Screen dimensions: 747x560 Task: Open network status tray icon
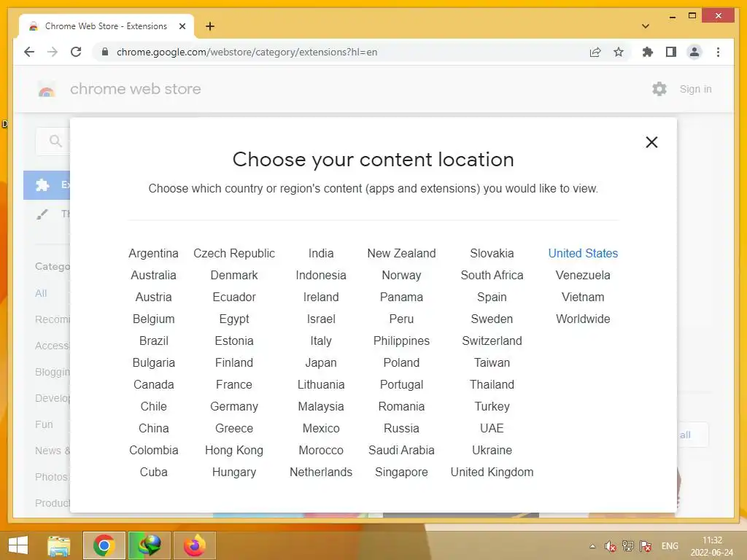(628, 546)
